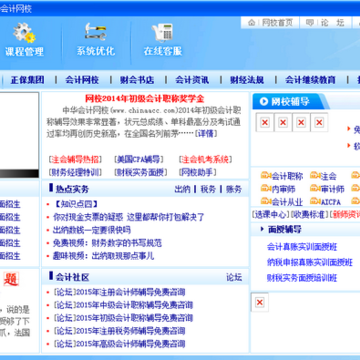Open the 论坛 button at top
Viewport: 360px width, 360px height.
(x=325, y=23)
